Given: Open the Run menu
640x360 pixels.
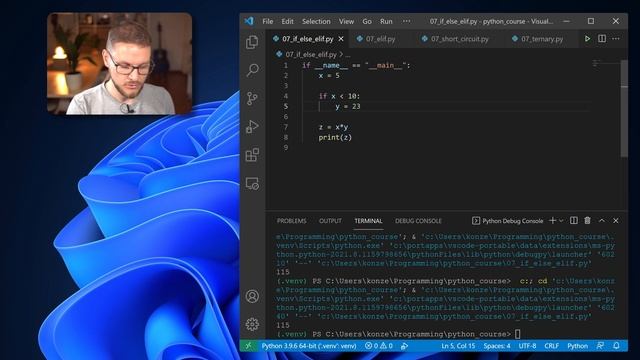Looking at the screenshot, I should click(x=386, y=21).
